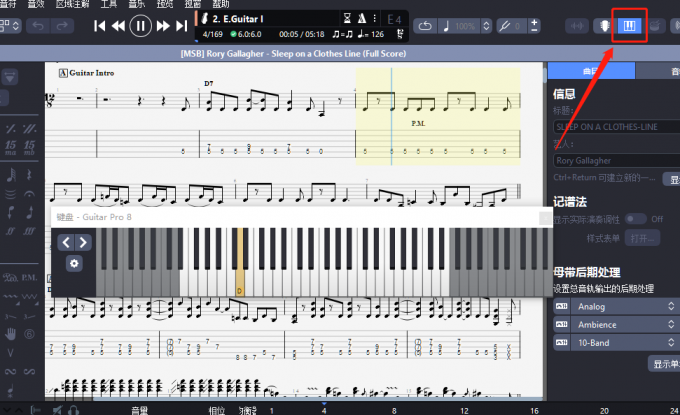The width and height of the screenshot is (680, 415).
Task: Open the 工具 menu
Action: [109, 4]
